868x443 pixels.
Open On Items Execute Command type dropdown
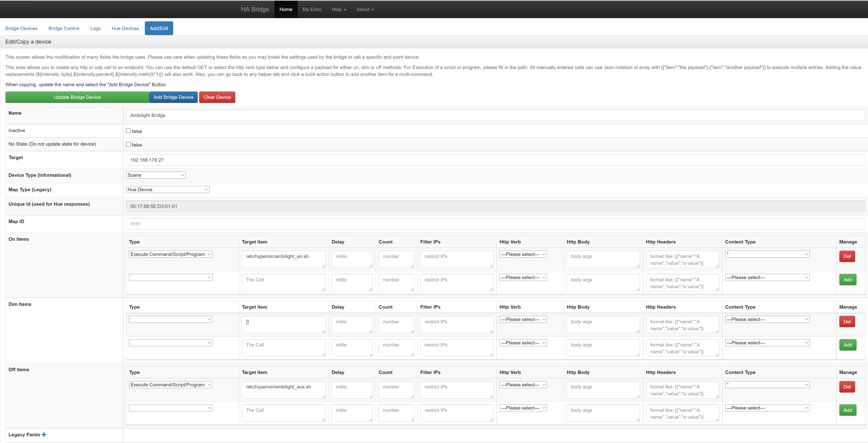coord(170,254)
